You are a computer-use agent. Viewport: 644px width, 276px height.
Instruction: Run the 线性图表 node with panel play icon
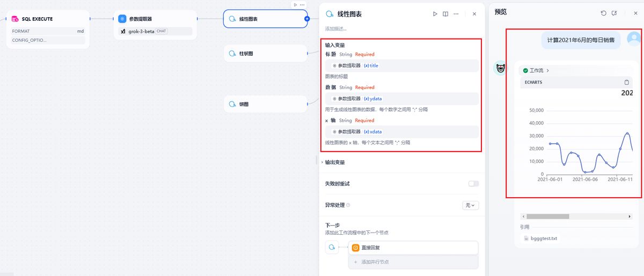point(435,14)
